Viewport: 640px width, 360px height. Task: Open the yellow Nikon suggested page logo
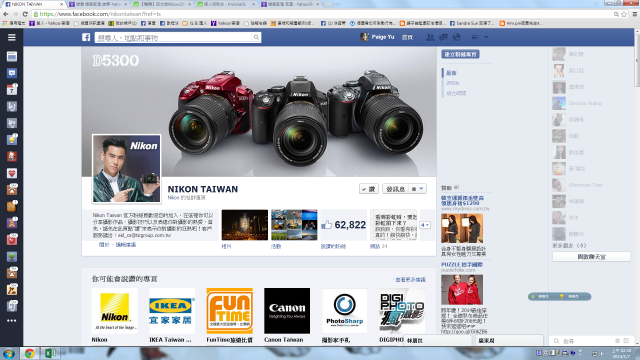[x=114, y=311]
